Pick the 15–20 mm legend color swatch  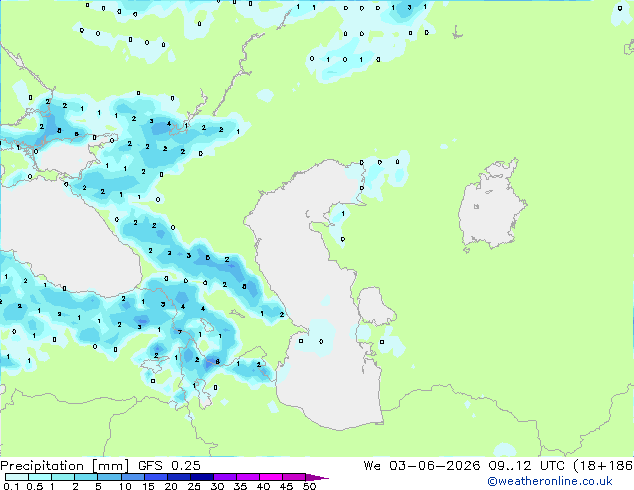(x=156, y=477)
